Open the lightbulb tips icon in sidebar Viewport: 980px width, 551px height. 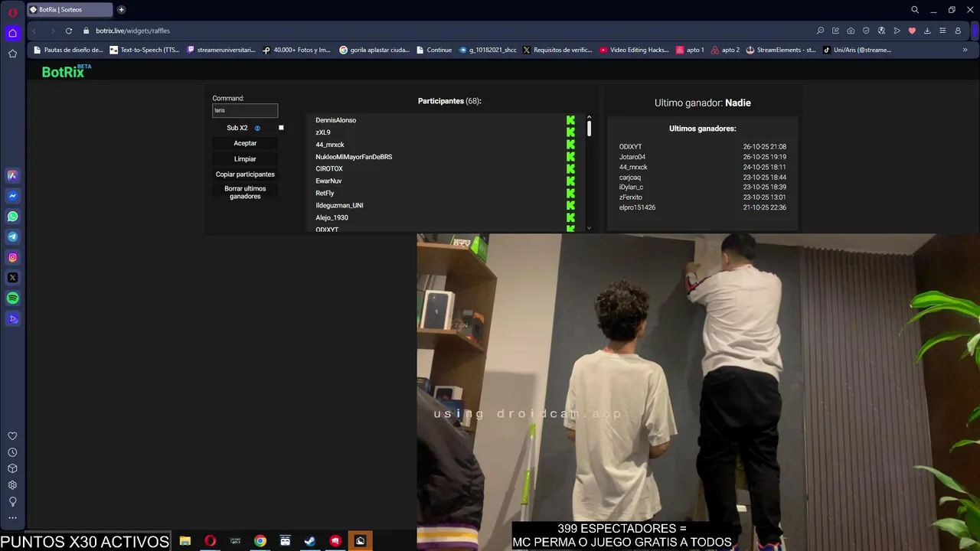12,501
